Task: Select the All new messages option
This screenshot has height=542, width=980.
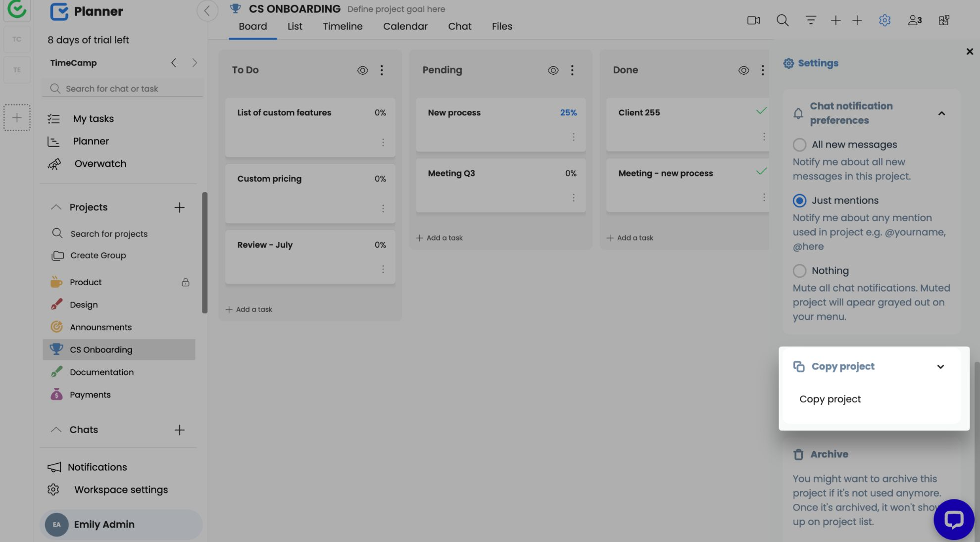Action: [x=799, y=145]
